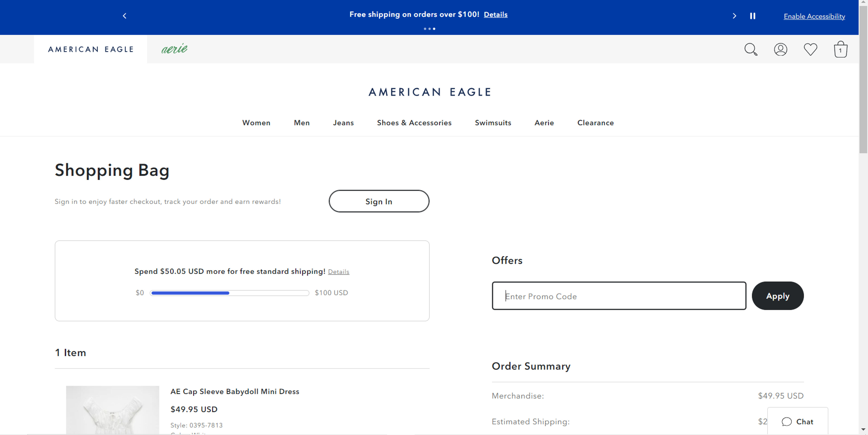Image resolution: width=868 pixels, height=435 pixels.
Task: Click the Sign In button
Action: point(379,201)
